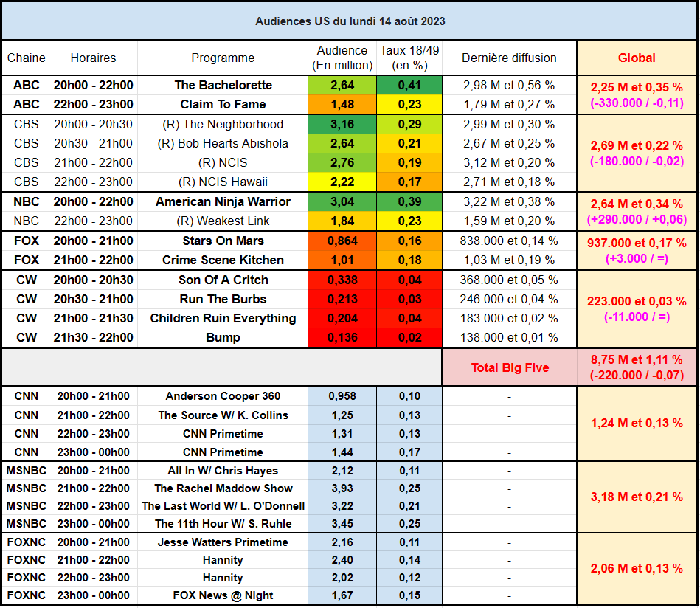This screenshot has width=700, height=608.
Task: Select the 'Anderson Cooper 360' programme cell
Action: pos(223,396)
